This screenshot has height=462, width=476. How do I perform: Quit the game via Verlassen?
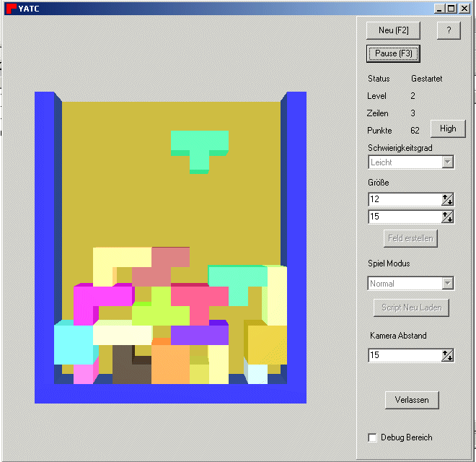[411, 400]
